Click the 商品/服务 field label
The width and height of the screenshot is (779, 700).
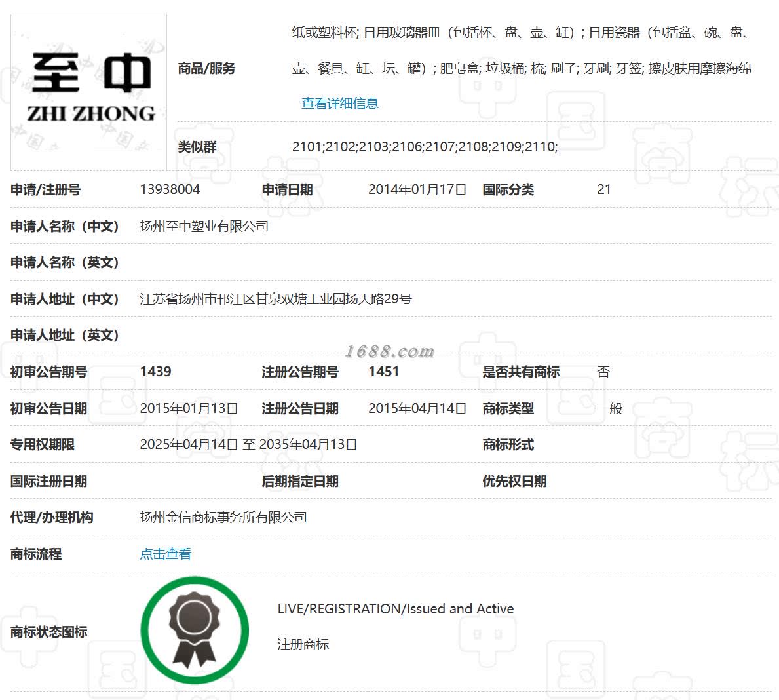(x=206, y=68)
